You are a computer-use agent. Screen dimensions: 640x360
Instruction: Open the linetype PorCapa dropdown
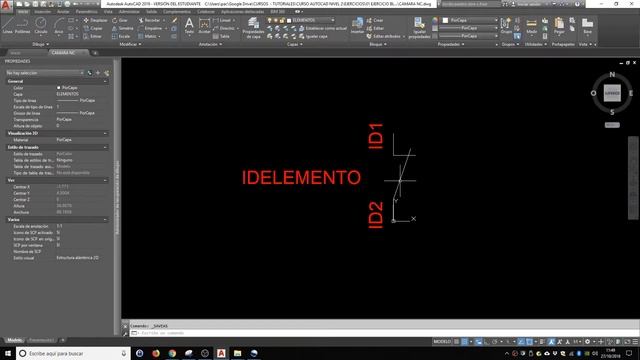click(469, 36)
